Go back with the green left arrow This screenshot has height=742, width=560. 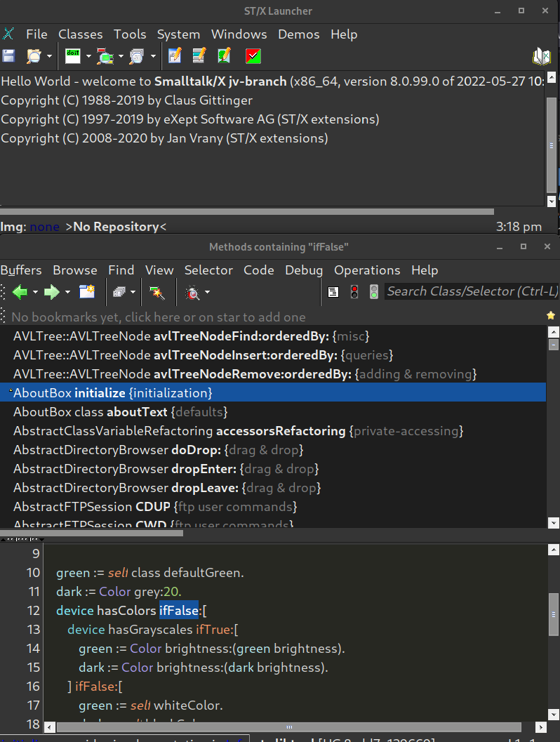pos(20,292)
